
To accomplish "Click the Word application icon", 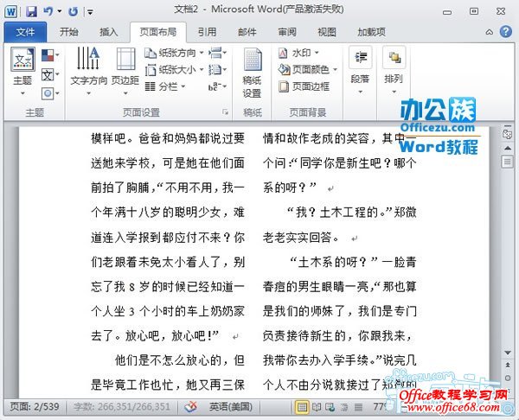I will 11,12.
